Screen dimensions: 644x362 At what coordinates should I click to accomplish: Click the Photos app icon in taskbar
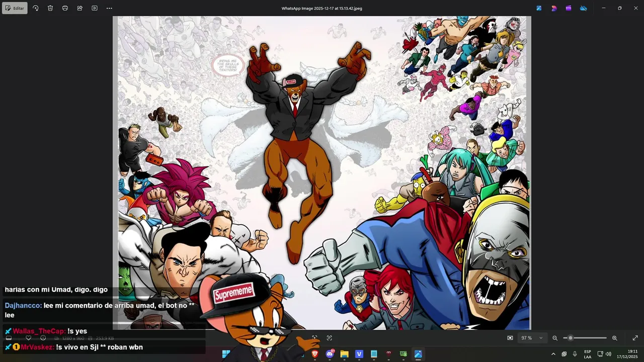click(418, 354)
